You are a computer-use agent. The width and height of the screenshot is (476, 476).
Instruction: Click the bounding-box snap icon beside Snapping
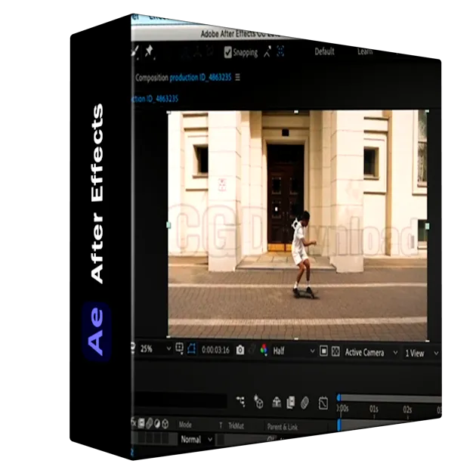[280, 51]
